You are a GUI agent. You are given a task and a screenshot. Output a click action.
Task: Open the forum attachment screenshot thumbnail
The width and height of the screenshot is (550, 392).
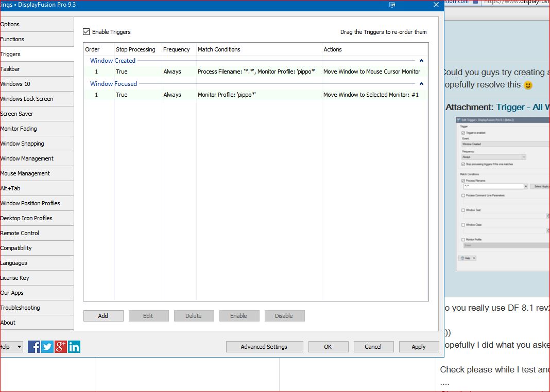(x=502, y=193)
